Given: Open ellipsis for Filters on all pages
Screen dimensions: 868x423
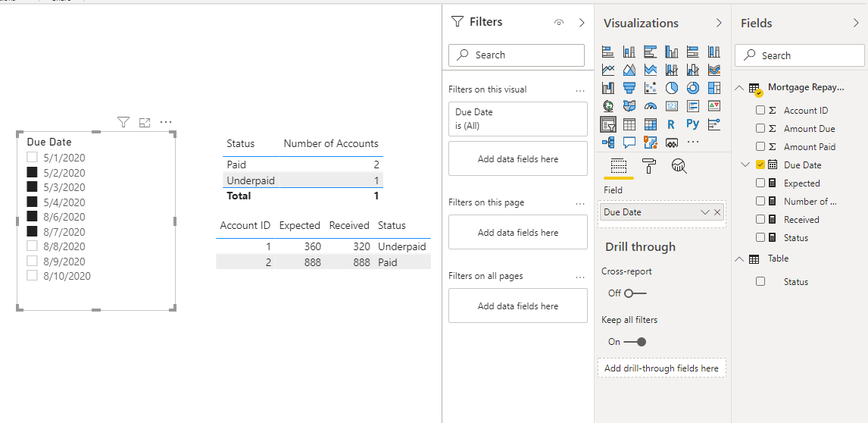Looking at the screenshot, I should tap(579, 277).
